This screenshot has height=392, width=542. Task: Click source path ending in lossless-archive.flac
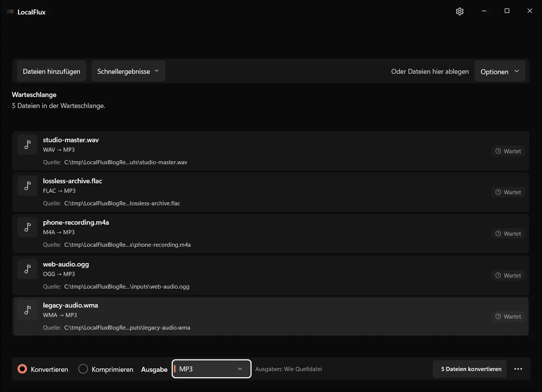(x=122, y=203)
